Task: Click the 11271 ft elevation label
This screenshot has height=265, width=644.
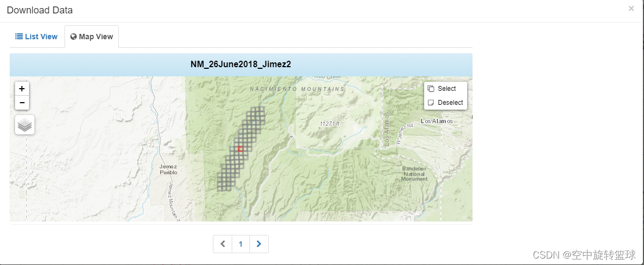Action: 330,124
